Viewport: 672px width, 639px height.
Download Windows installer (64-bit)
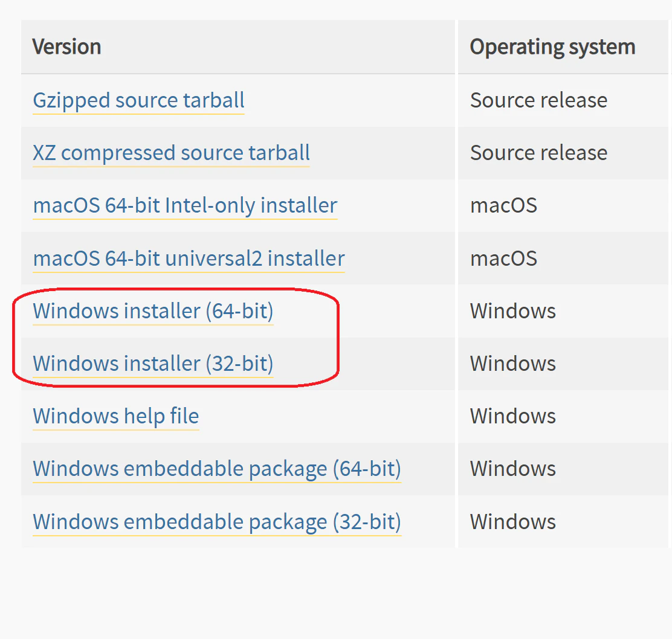click(x=153, y=312)
